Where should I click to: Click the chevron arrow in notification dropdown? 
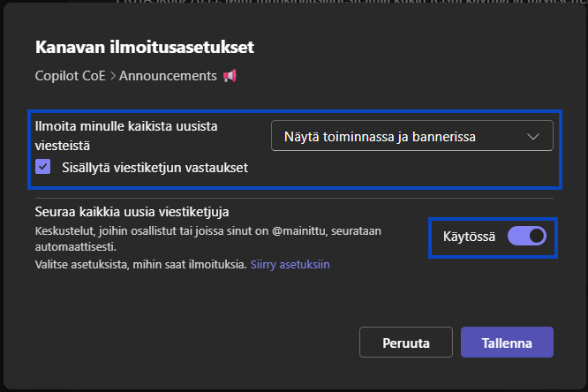click(x=532, y=136)
